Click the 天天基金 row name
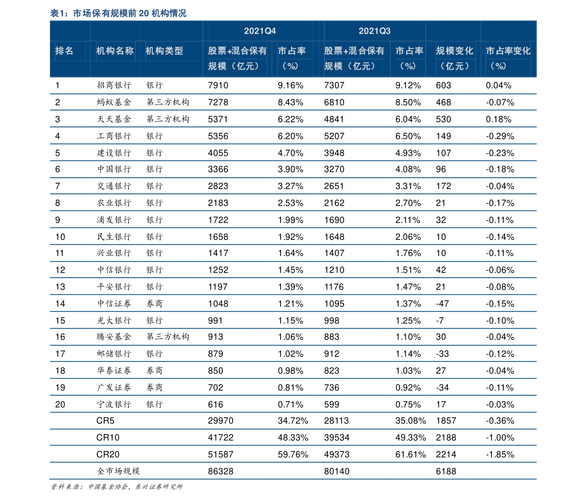This screenshot has width=583, height=500. coord(114,119)
